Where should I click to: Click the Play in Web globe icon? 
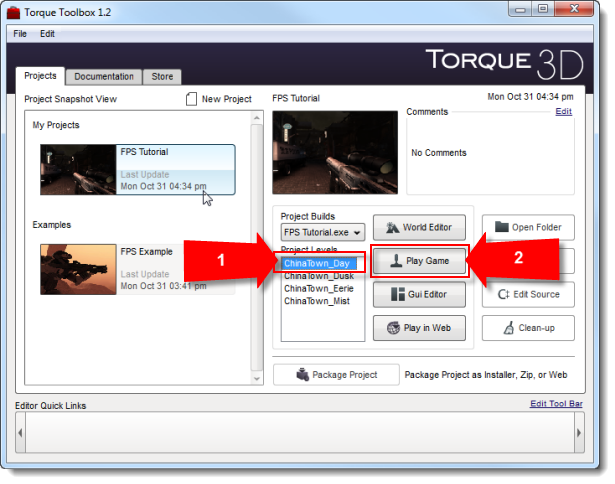point(393,328)
